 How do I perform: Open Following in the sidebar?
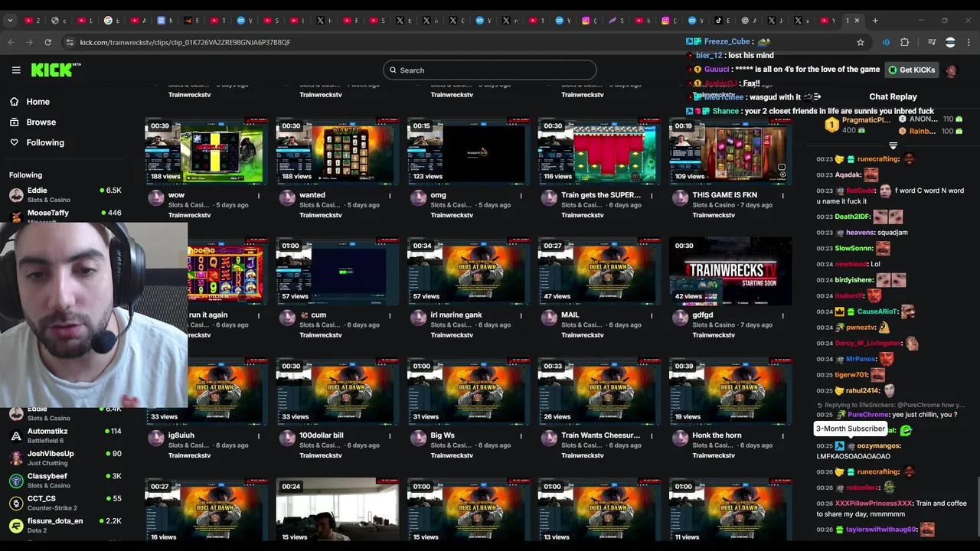point(45,142)
